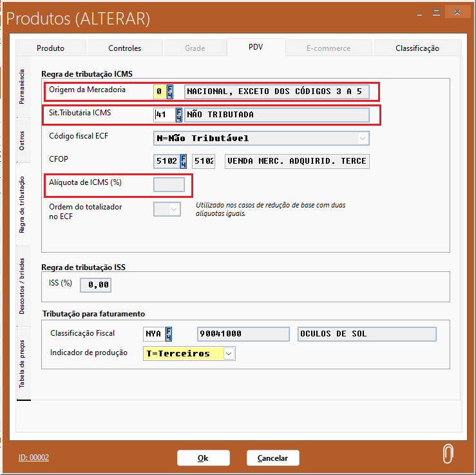Click the second CFOP 5102 field
The width and height of the screenshot is (476, 475).
204,161
